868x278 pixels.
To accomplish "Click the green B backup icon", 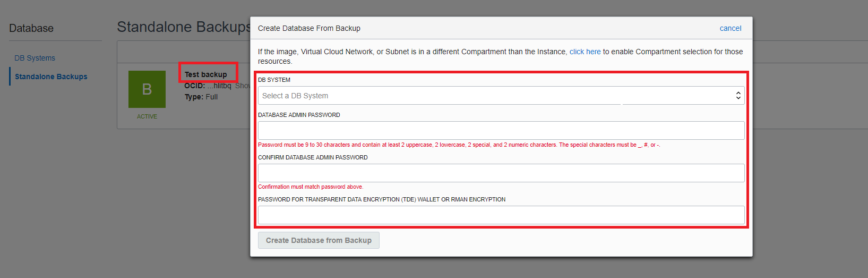I will (147, 89).
